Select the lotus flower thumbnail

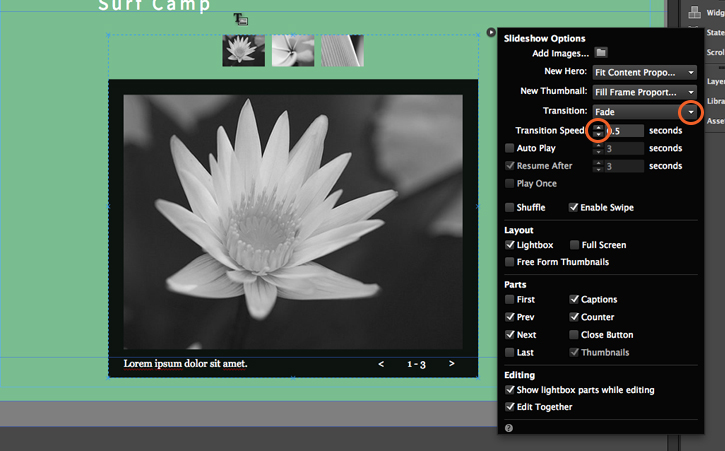[244, 50]
